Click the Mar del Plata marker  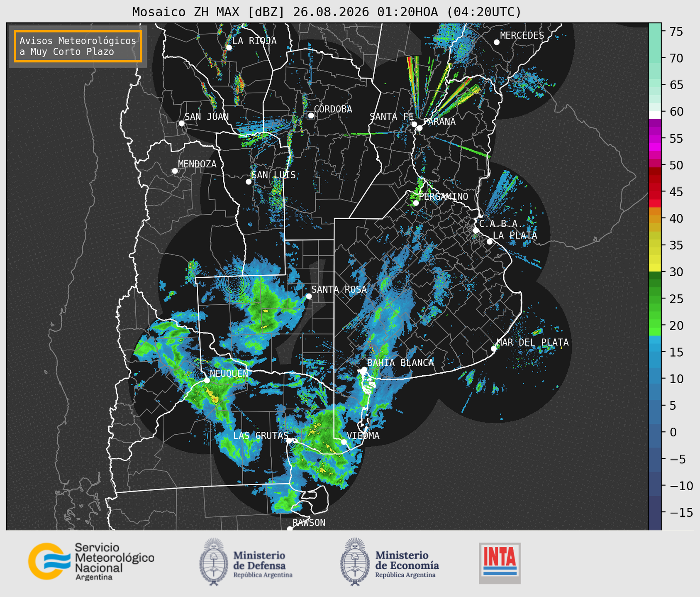coord(494,348)
